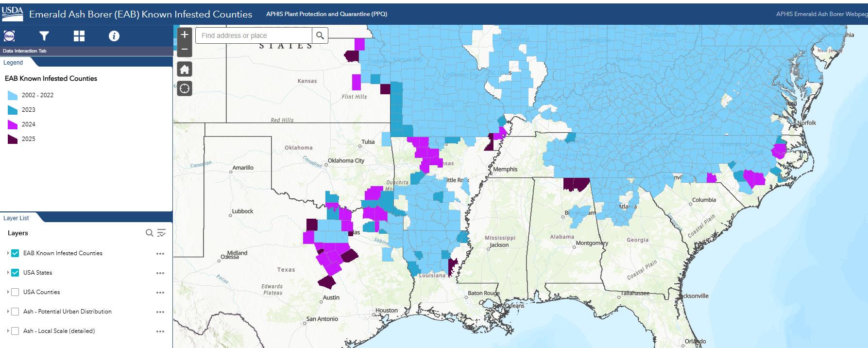Open the Data interaction widget icon
The width and height of the screenshot is (868, 348).
[9, 36]
